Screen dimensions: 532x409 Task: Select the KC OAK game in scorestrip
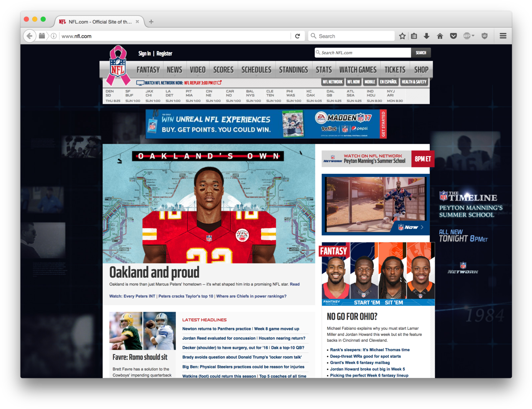314,96
